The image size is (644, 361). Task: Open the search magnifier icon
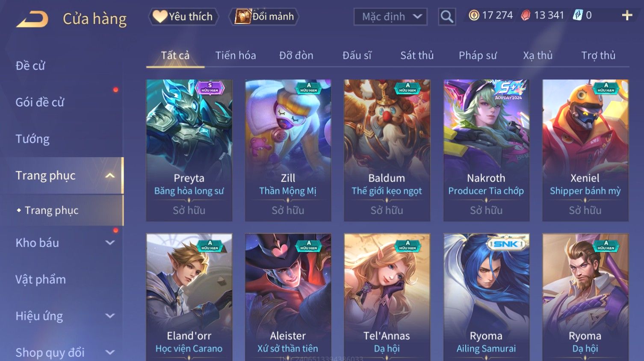pyautogui.click(x=447, y=17)
